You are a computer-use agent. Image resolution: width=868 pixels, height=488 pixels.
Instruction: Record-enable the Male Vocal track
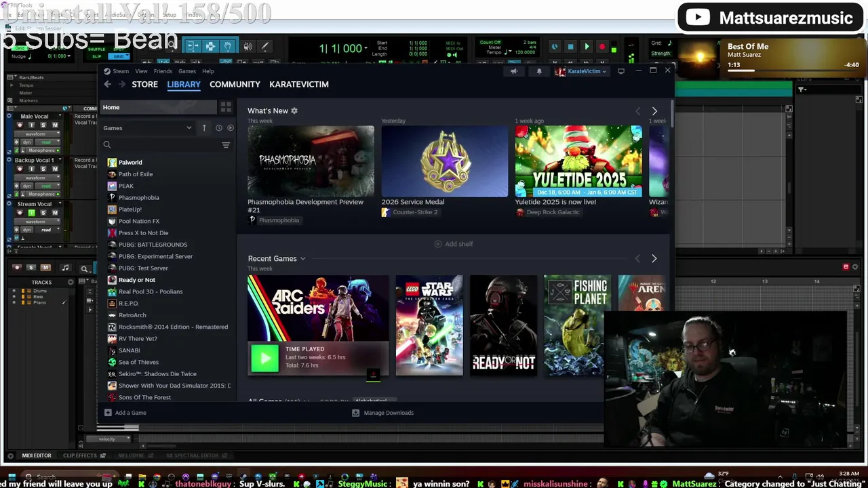[20, 125]
